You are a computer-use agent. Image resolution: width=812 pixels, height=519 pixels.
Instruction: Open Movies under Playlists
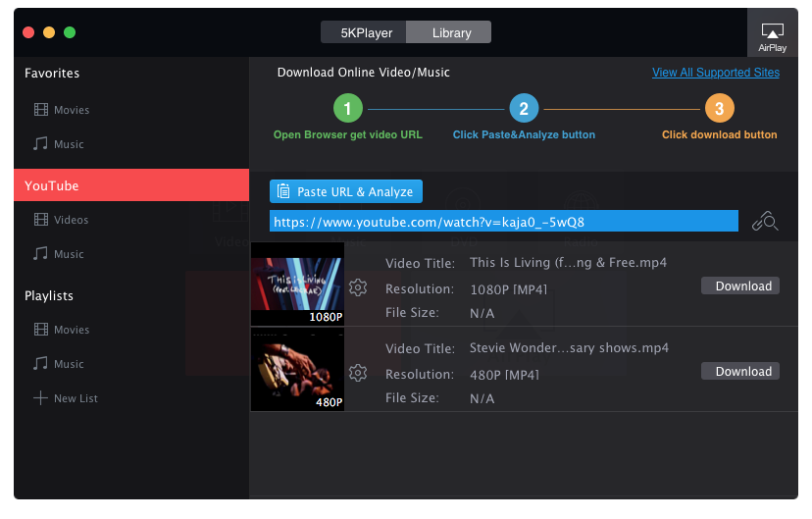point(72,330)
